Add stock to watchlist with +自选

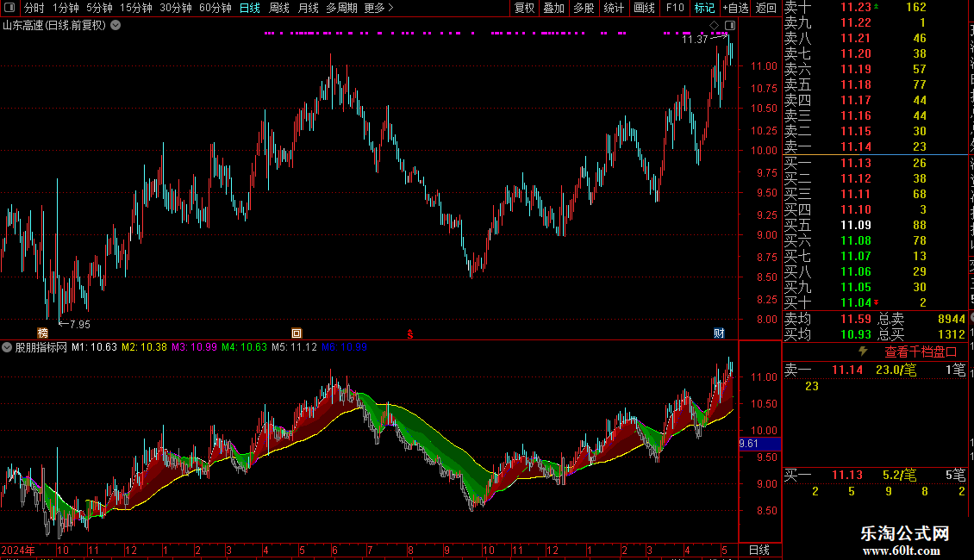click(735, 8)
